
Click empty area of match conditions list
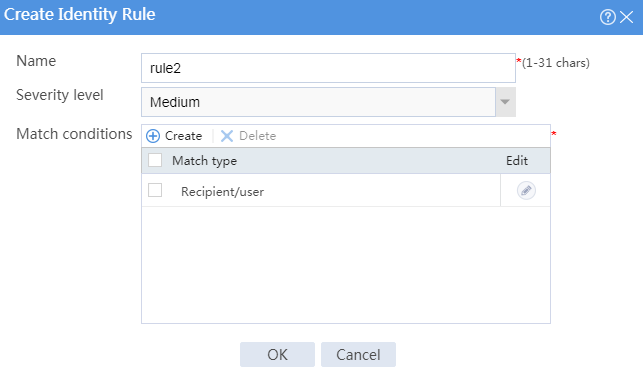(x=346, y=264)
